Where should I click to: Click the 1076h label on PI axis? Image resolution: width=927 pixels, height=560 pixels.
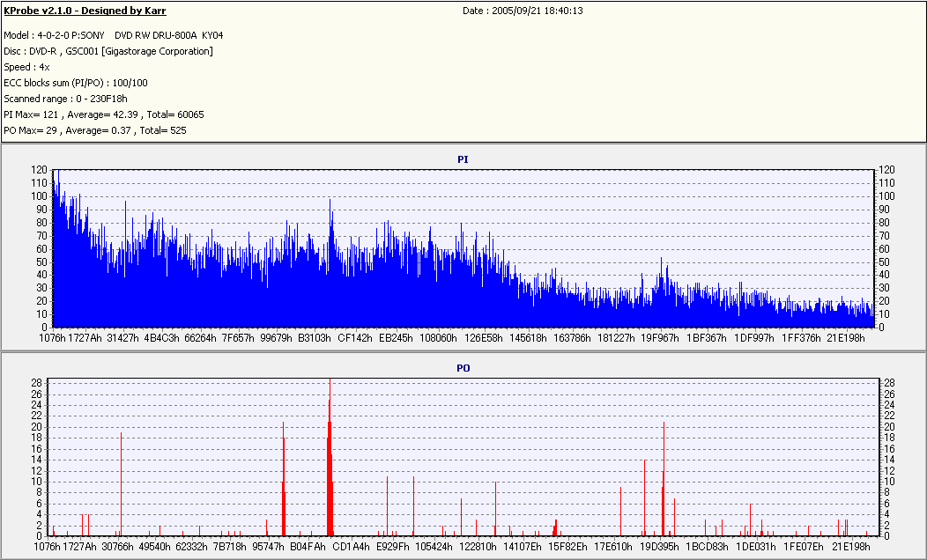(x=53, y=338)
